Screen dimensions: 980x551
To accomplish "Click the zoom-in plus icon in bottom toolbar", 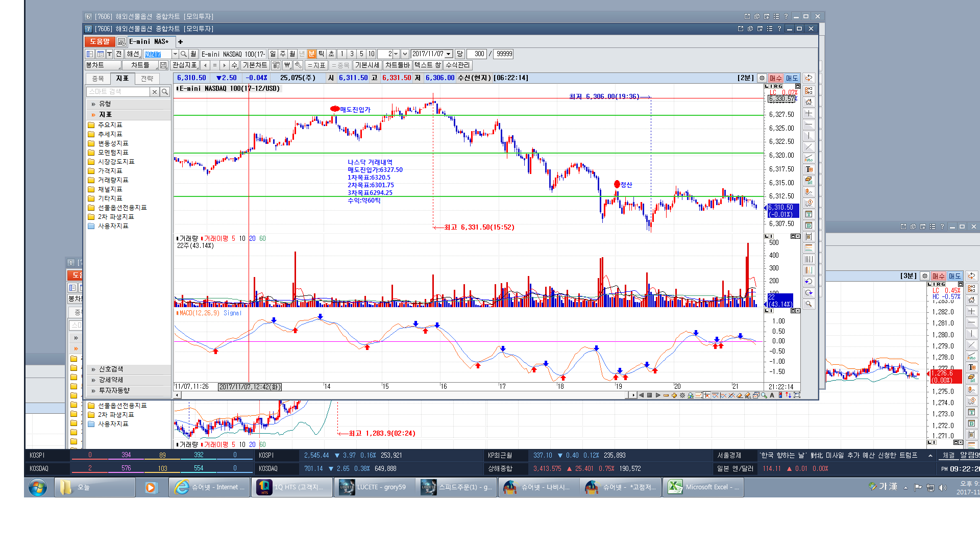I will point(674,395).
